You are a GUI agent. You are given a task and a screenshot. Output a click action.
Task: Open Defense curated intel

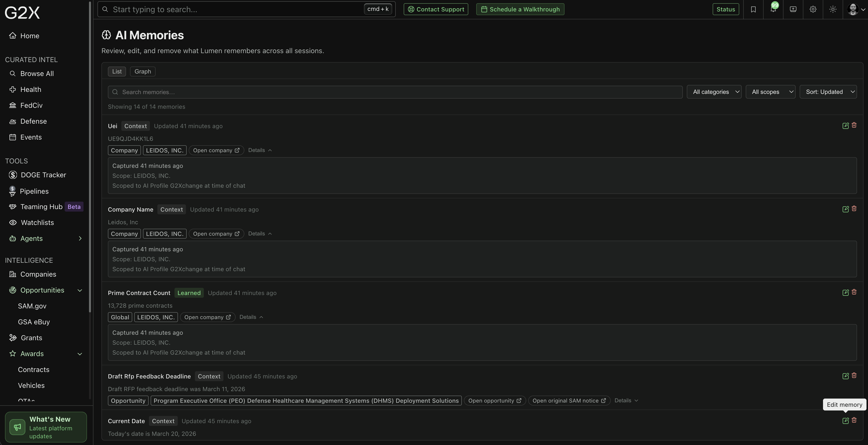28,121
